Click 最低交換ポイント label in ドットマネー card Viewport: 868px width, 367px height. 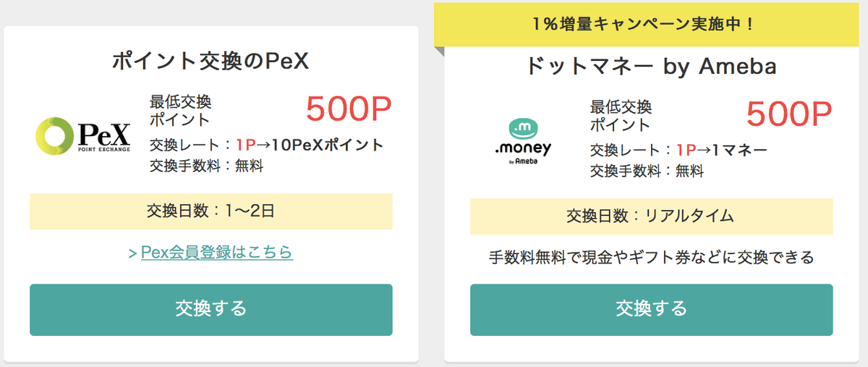point(621,115)
